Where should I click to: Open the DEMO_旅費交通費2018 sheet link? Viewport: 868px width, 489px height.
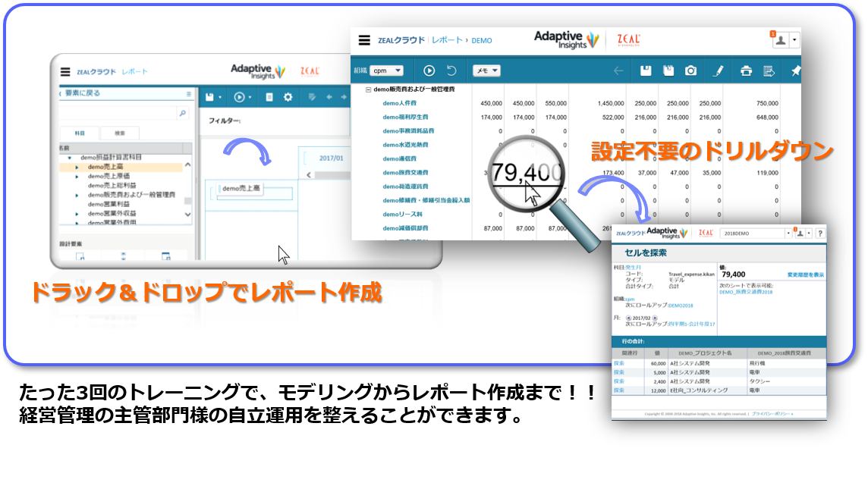[x=746, y=292]
